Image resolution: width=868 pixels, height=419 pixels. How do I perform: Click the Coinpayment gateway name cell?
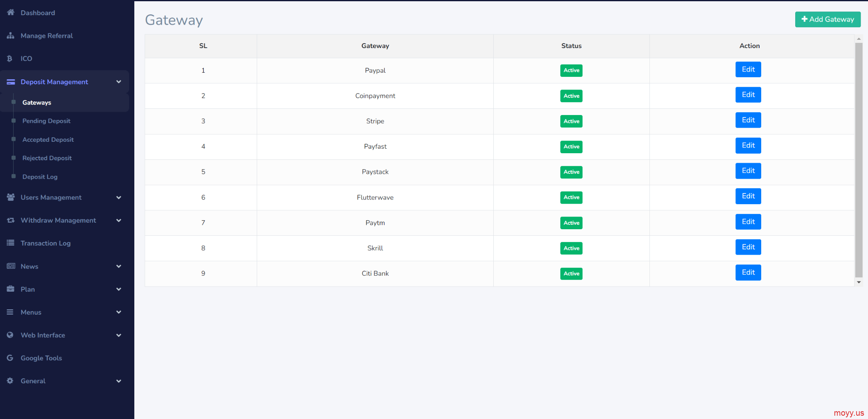pos(375,96)
